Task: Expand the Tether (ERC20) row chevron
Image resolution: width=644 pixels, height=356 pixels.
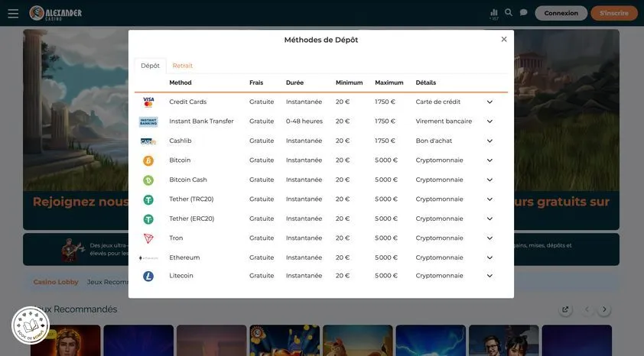Action: click(490, 218)
